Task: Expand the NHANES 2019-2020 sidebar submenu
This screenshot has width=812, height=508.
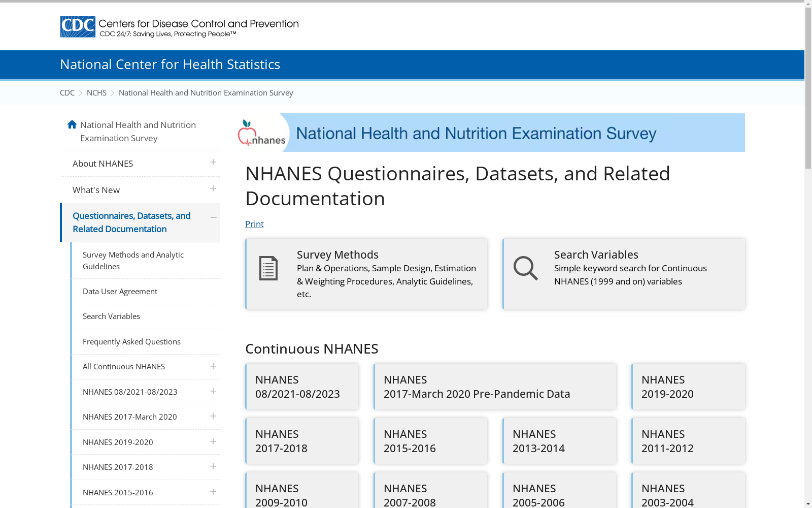Action: pyautogui.click(x=213, y=441)
